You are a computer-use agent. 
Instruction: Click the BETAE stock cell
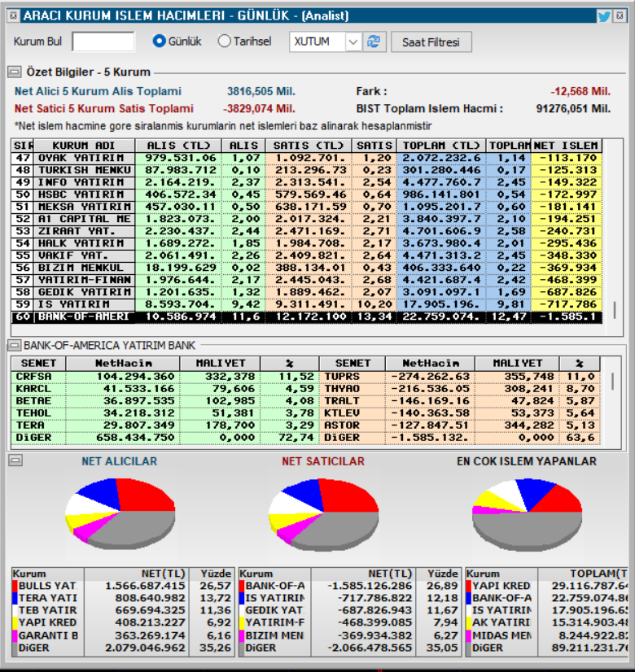click(x=38, y=401)
